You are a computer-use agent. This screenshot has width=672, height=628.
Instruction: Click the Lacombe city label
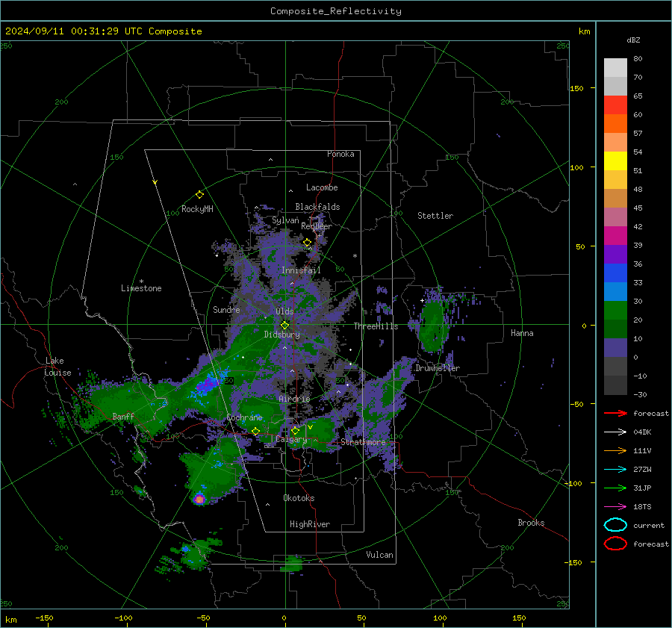pos(322,187)
